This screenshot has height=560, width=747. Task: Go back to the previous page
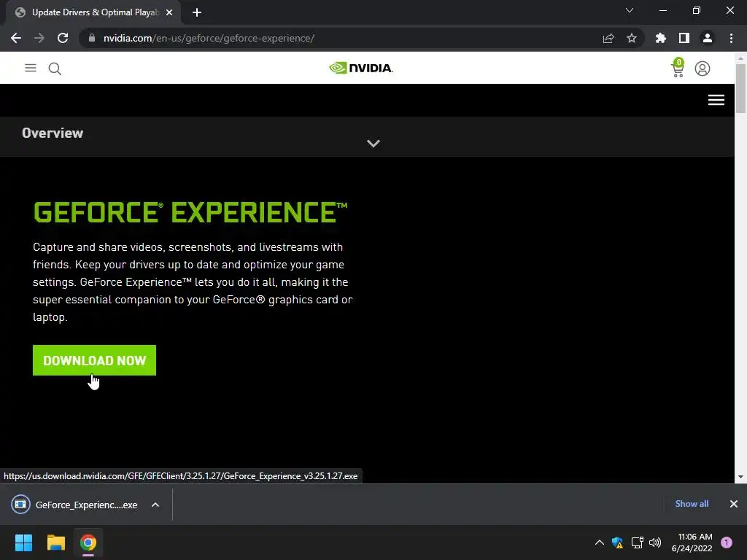point(16,38)
